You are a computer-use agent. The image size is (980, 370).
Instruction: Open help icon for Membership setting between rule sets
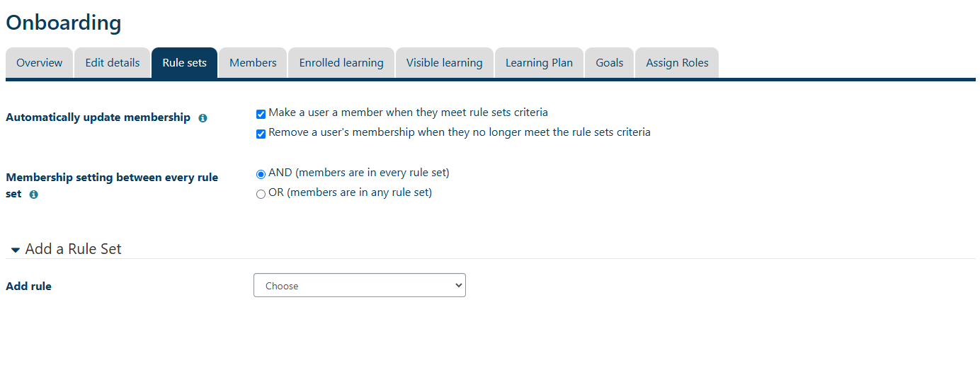pos(33,194)
